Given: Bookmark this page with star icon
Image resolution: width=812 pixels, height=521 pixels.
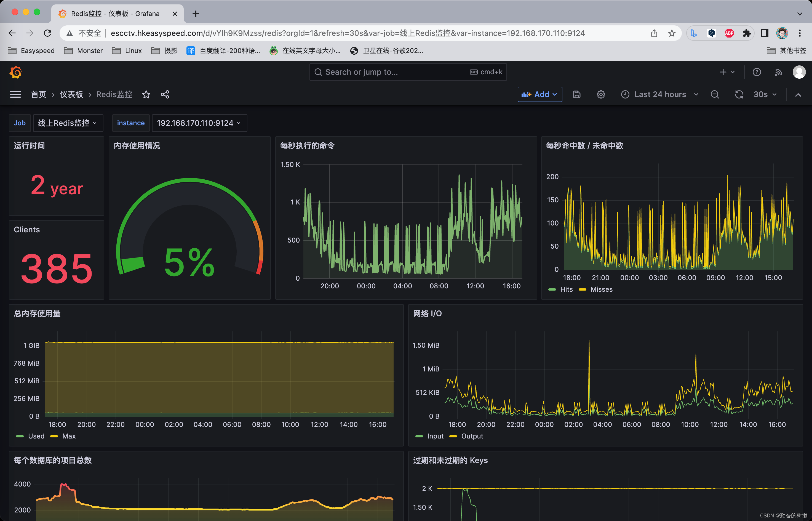Looking at the screenshot, I should [672, 33].
